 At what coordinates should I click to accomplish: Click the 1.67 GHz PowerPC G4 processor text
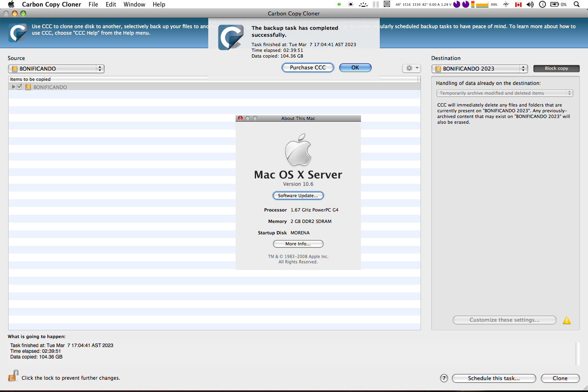tap(314, 210)
